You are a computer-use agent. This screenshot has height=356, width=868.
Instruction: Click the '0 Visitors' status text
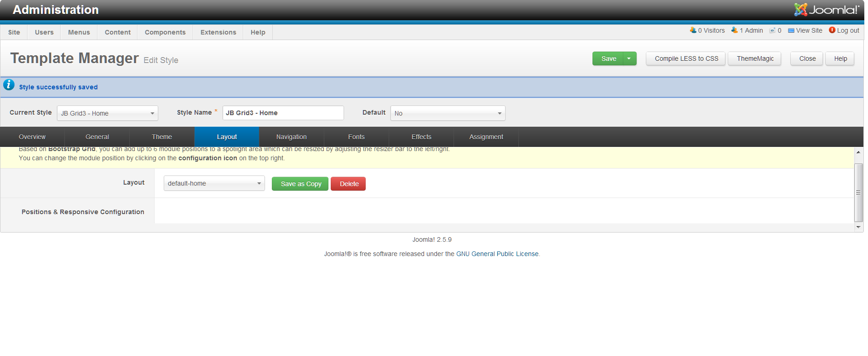point(711,30)
